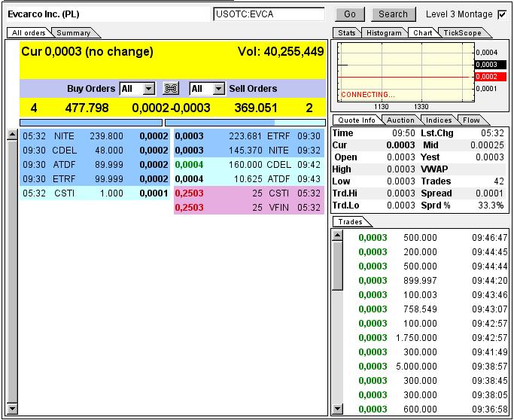Click the total sell volume 369.051
The image size is (514, 420).
point(256,108)
